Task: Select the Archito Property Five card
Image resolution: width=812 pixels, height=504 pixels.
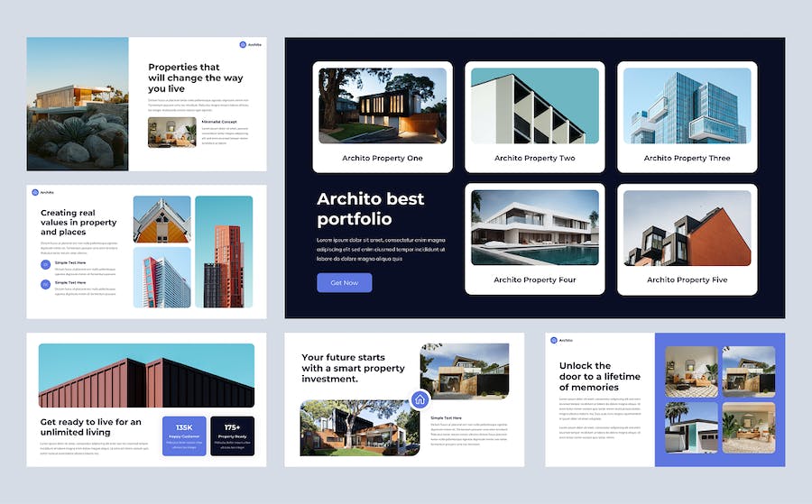Action: pos(687,239)
